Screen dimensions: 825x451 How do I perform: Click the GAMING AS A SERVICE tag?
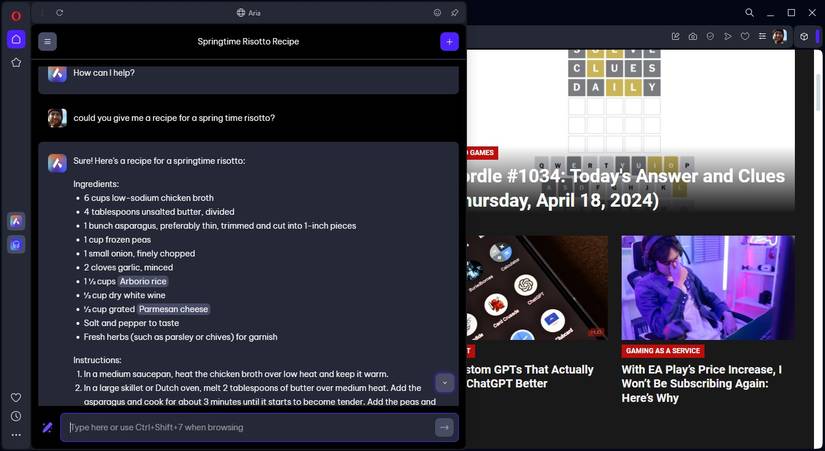click(x=663, y=350)
